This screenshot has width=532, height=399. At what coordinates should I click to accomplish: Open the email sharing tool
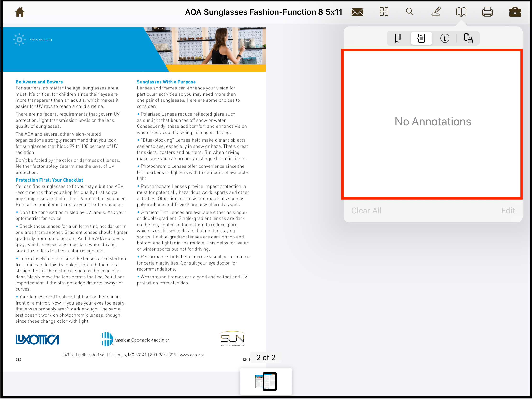[357, 12]
